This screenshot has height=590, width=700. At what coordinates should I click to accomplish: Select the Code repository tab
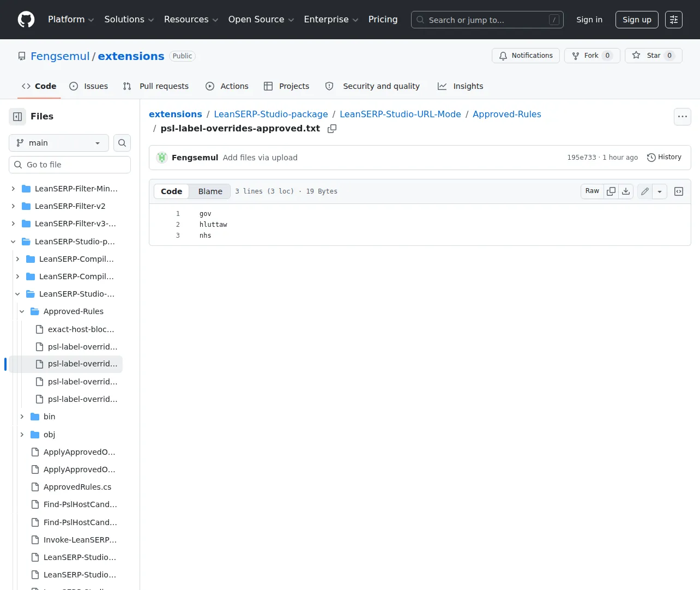click(39, 86)
